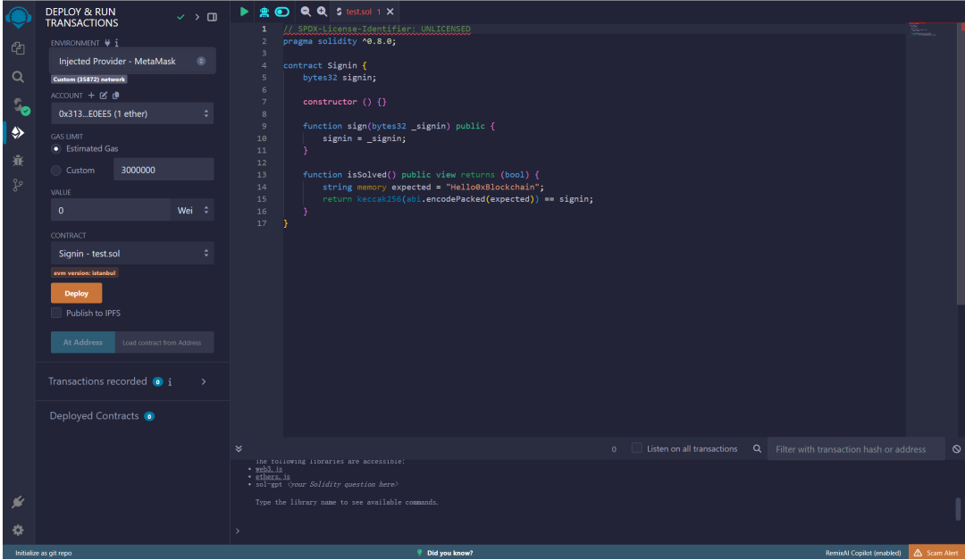The width and height of the screenshot is (965, 560).
Task: Click the At Address button
Action: click(83, 342)
